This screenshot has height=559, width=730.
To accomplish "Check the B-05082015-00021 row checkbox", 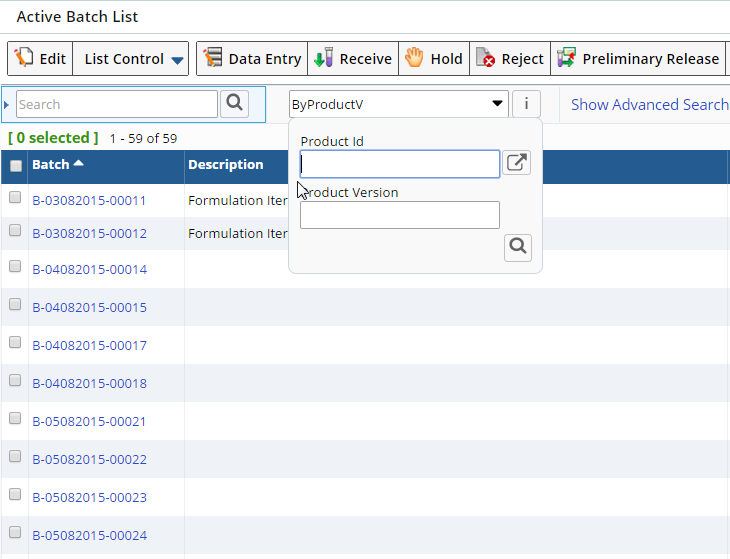I will 15,418.
